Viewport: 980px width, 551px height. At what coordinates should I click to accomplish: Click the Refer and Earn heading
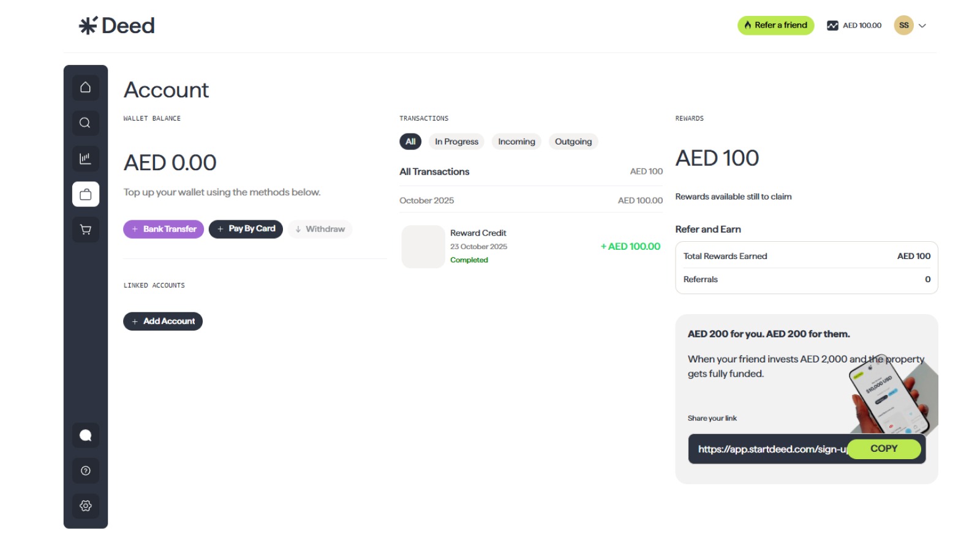[x=708, y=229]
